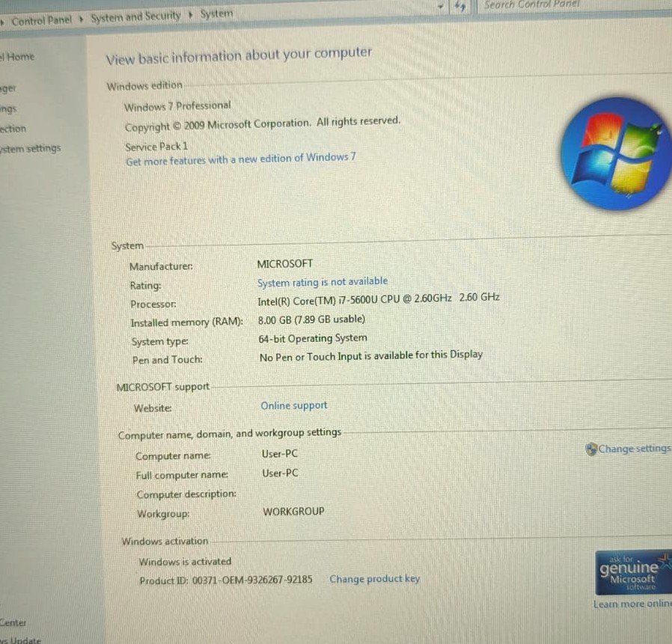The width and height of the screenshot is (672, 644).
Task: Go to Control Panel in breadcrumb
Action: click(42, 20)
